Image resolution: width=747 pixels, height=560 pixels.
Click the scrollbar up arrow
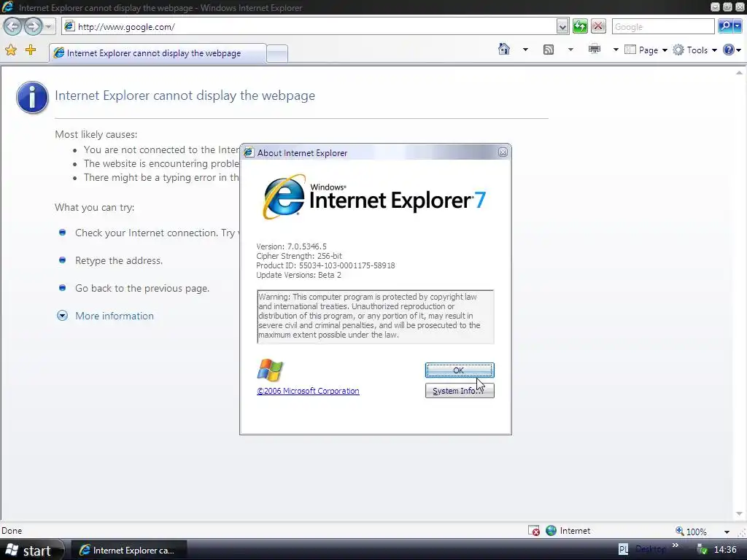[x=739, y=73]
